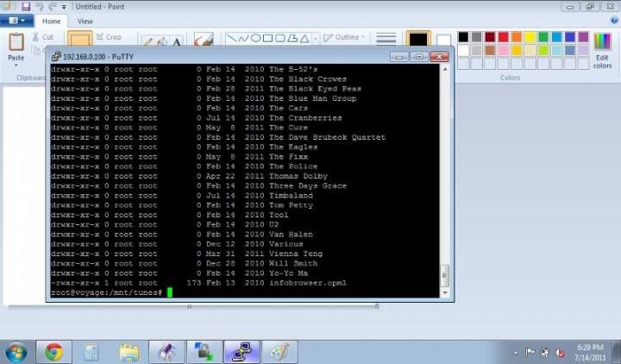Pick the pink swatch in second palette row
The height and width of the screenshot is (364, 621).
click(x=504, y=50)
